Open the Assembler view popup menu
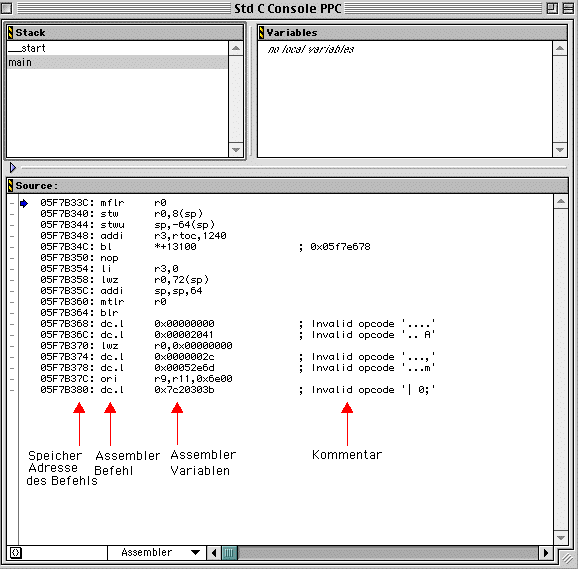The image size is (578, 569). (x=157, y=552)
